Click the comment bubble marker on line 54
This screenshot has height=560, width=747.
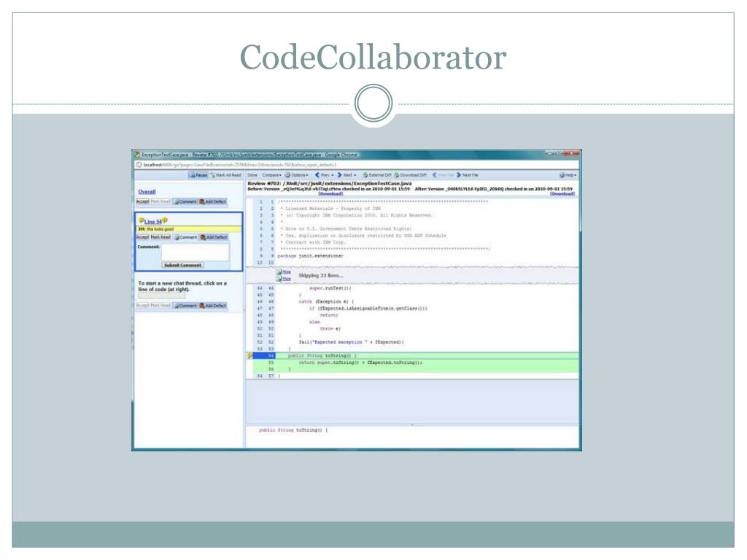(249, 356)
